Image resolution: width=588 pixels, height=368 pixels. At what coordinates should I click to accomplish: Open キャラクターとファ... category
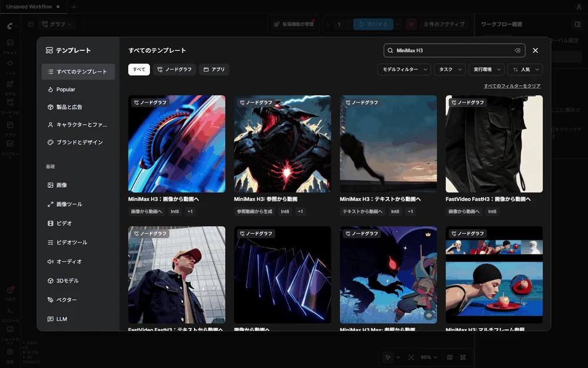78,125
